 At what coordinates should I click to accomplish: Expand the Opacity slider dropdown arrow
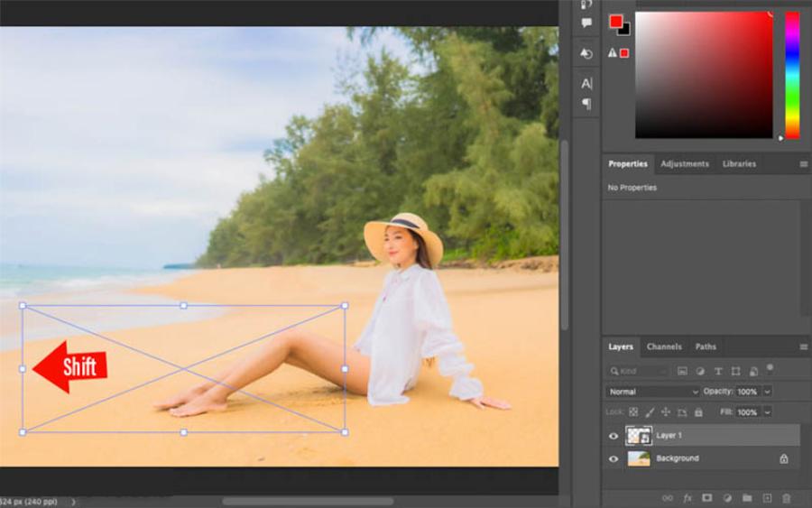[x=767, y=392]
